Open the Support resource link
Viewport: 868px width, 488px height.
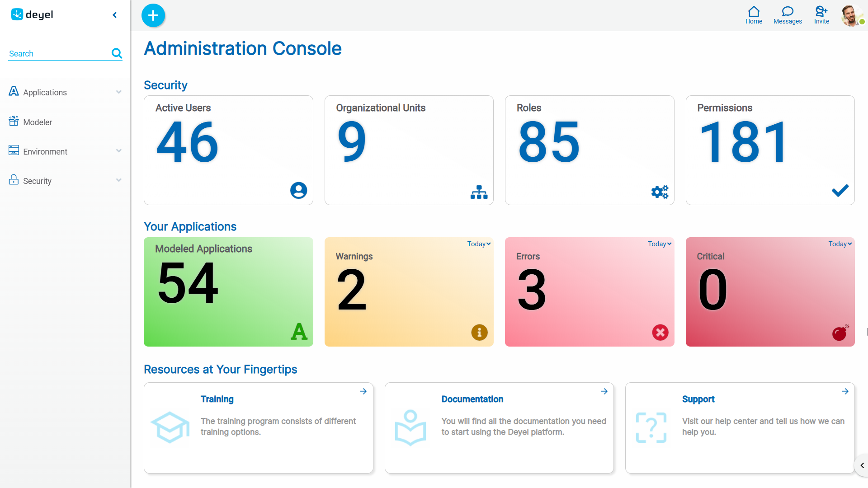698,399
